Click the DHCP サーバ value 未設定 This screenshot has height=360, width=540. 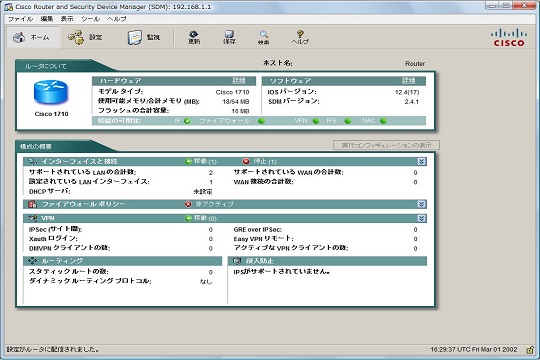pyautogui.click(x=202, y=192)
